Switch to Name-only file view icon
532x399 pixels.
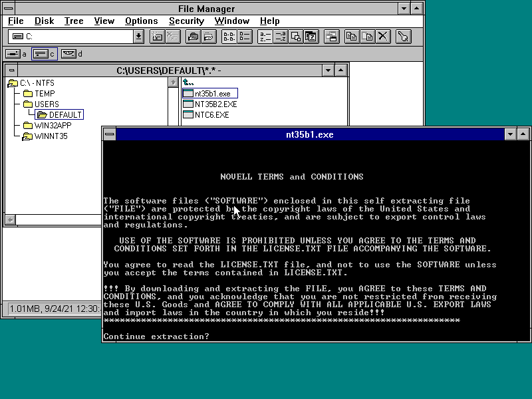click(229, 37)
